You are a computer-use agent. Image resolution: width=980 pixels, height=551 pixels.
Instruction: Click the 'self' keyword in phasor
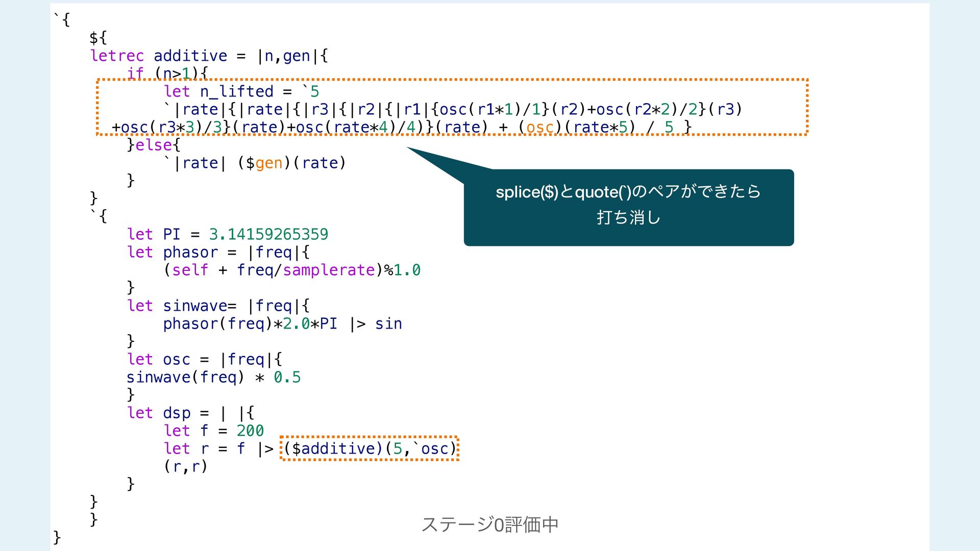pos(190,270)
